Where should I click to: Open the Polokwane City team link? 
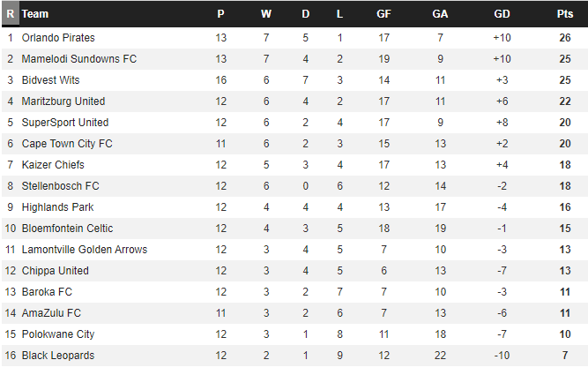tap(58, 334)
